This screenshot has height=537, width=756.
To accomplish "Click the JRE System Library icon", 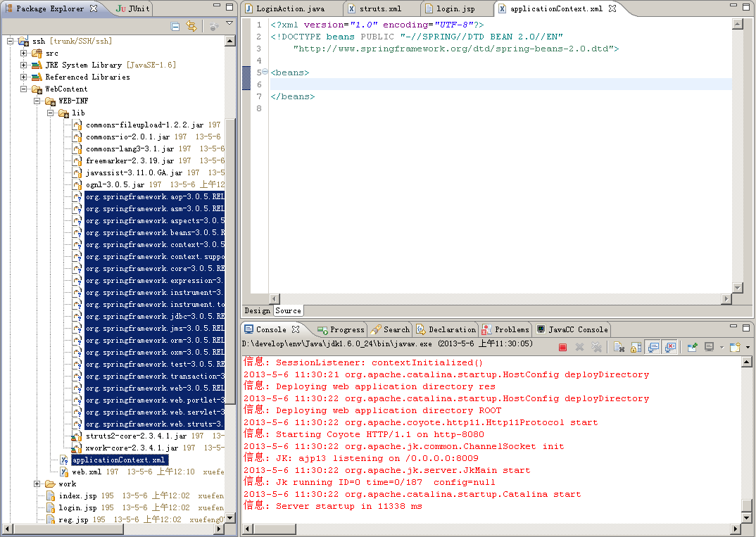I will 37,65.
